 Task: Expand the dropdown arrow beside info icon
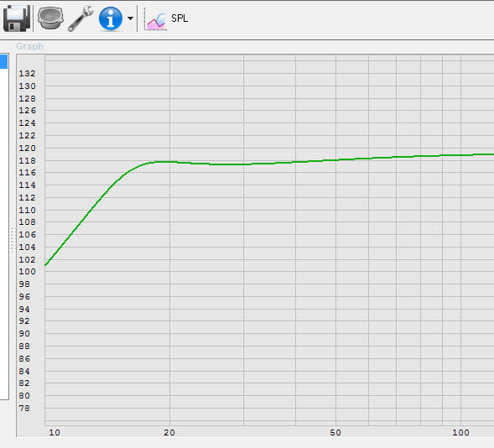130,18
